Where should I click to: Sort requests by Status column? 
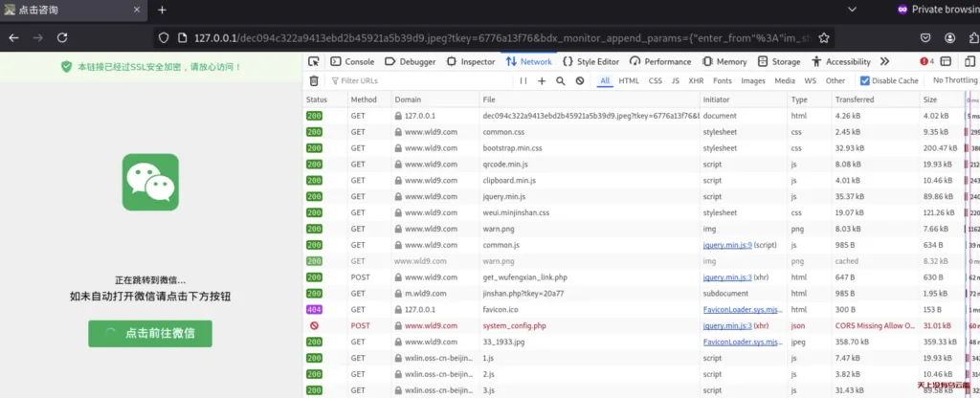[324, 99]
